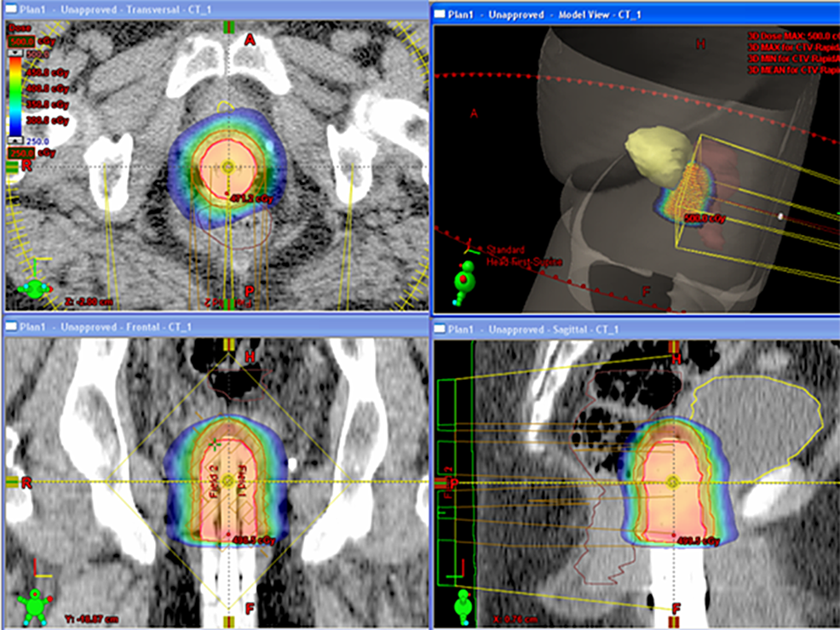Viewport: 840px width, 630px height.
Task: Click the Plan1 window icon on Sagittal title bar
Action: 440,324
